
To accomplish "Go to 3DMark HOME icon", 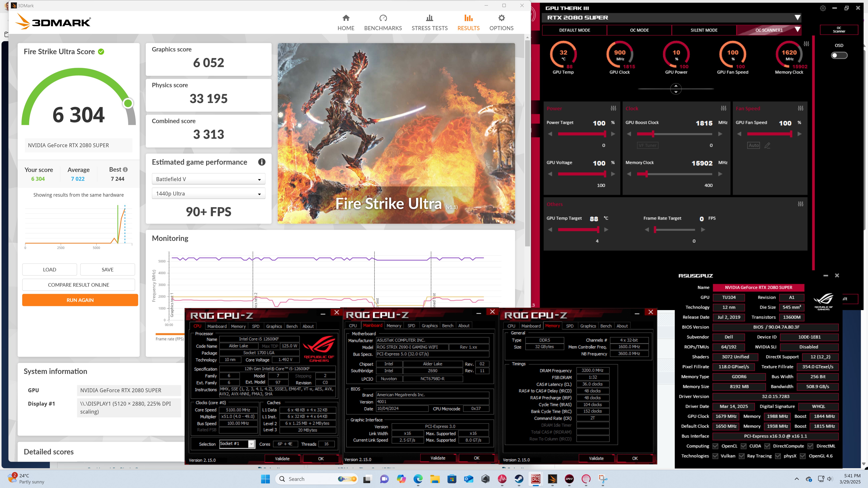I will (346, 18).
